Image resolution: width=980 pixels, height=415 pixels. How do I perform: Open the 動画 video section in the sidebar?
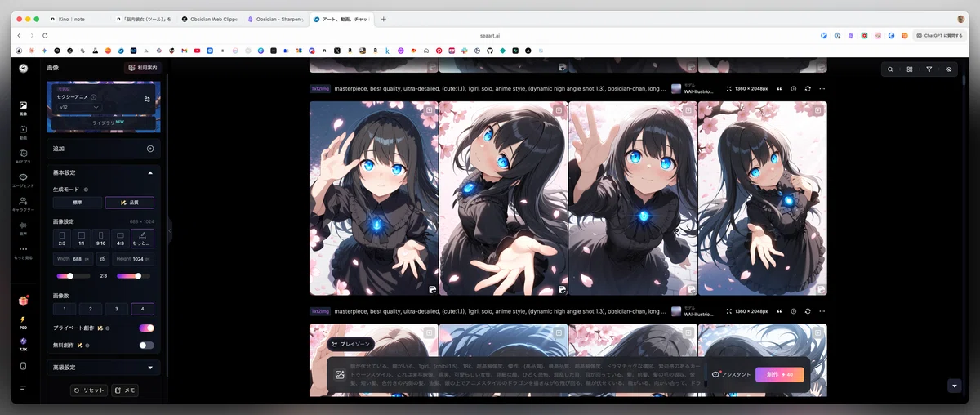(x=23, y=132)
